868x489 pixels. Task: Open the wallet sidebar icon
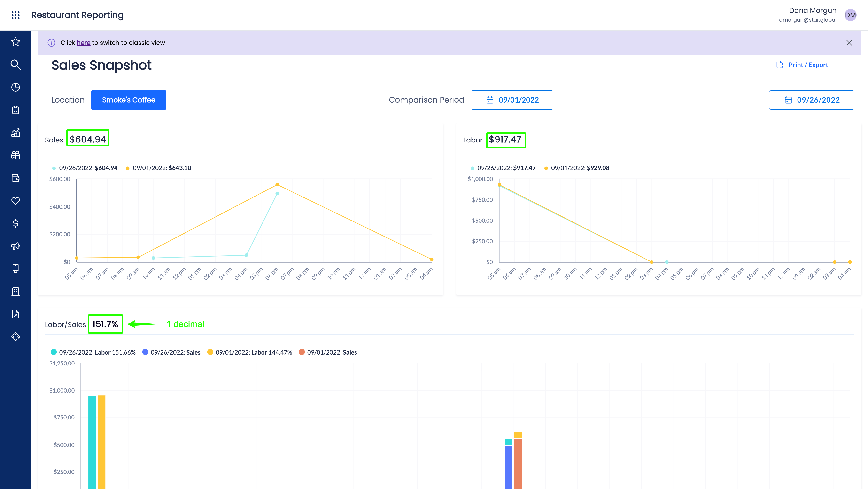[15, 178]
